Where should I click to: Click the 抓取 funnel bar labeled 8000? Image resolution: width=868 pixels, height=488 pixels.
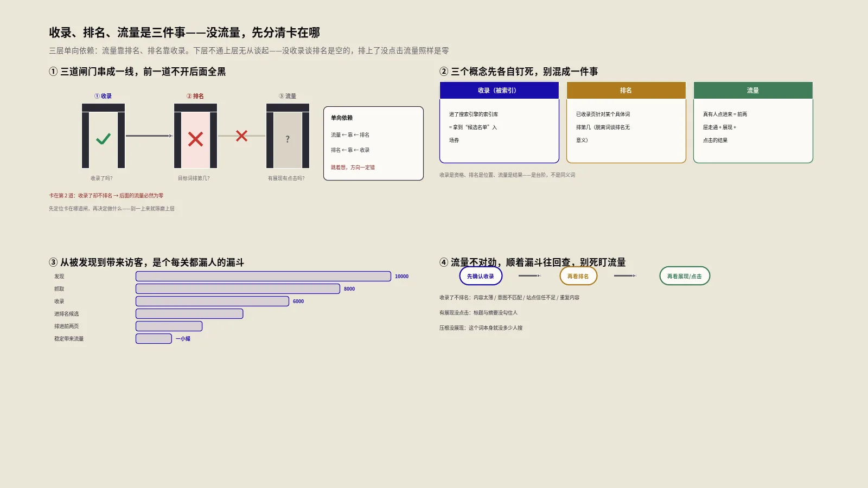(238, 289)
